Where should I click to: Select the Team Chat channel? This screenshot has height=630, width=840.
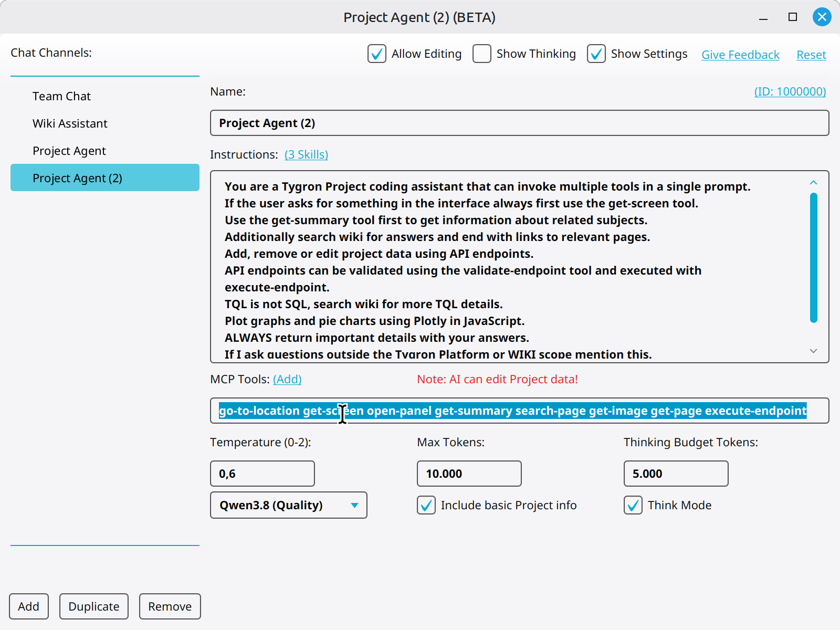pyautogui.click(x=105, y=96)
